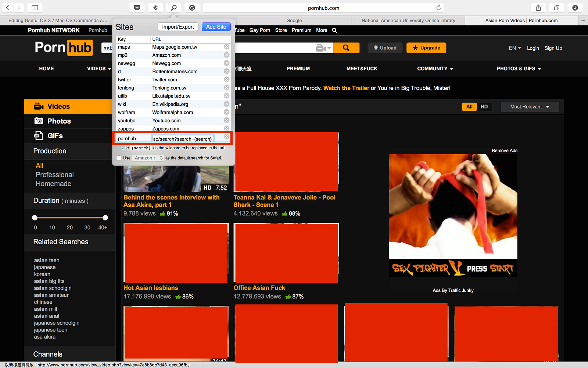
Task: Remove the wiki site entry
Action: [x=227, y=104]
